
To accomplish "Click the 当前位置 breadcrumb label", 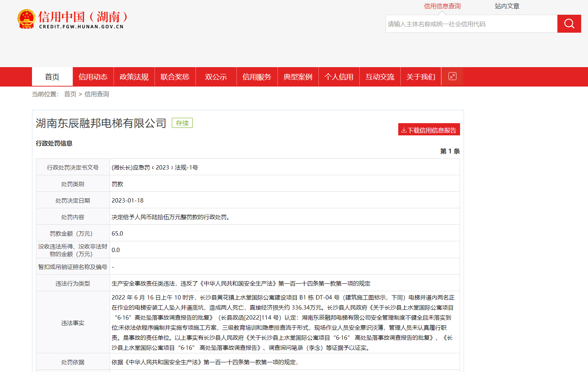I will point(45,94).
